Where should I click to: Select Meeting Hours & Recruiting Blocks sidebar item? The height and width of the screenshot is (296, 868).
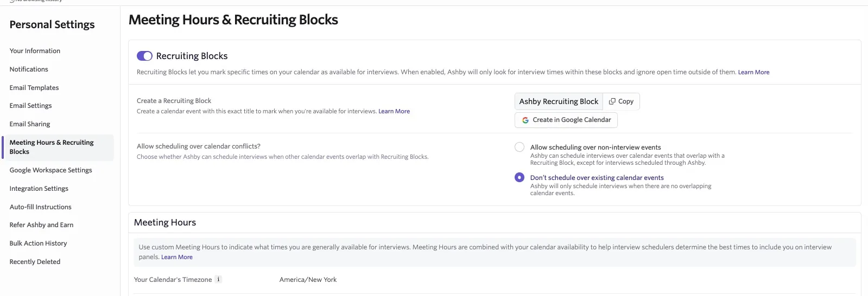tap(58, 147)
